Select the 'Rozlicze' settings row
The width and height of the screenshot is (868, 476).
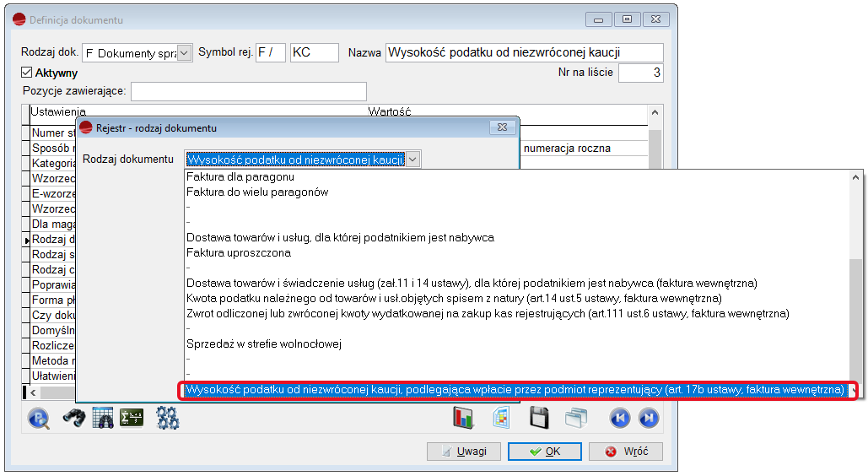tap(52, 346)
